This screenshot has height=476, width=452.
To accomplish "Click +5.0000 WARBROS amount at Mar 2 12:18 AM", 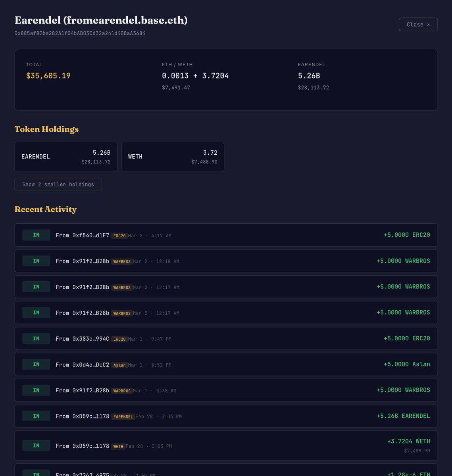I will [x=403, y=261].
